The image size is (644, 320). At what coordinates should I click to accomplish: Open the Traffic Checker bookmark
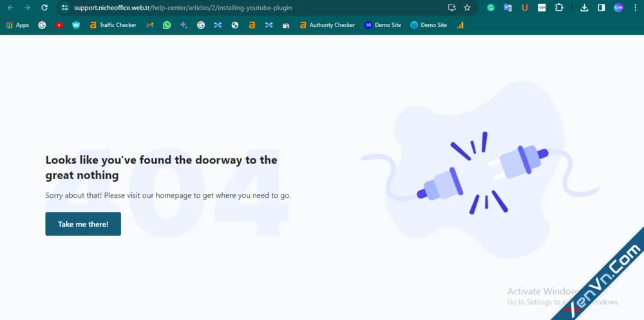[113, 25]
